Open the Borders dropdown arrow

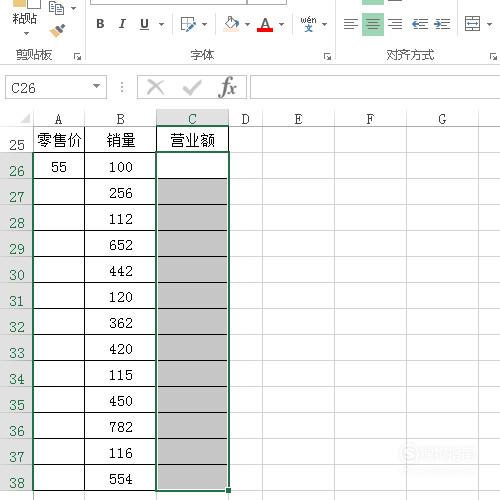204,24
